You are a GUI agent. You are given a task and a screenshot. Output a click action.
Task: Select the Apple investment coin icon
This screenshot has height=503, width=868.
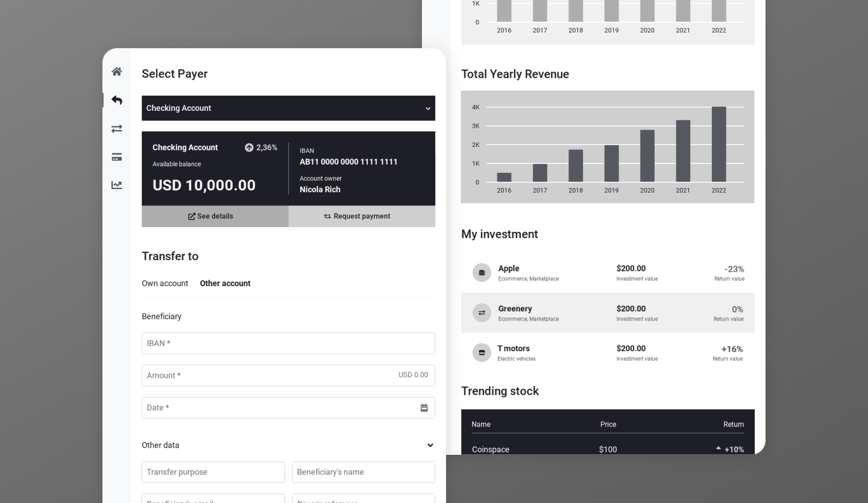point(482,272)
